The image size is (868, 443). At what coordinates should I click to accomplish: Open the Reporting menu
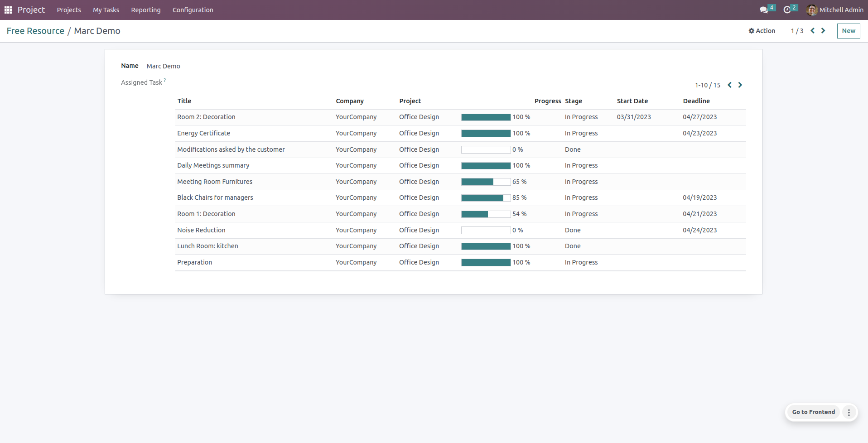tap(145, 10)
